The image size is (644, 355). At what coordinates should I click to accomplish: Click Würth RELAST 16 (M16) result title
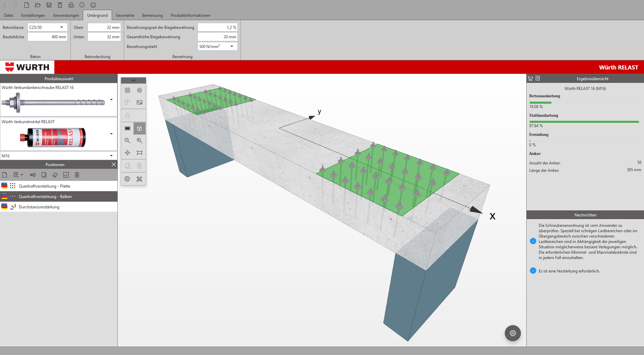(x=585, y=89)
